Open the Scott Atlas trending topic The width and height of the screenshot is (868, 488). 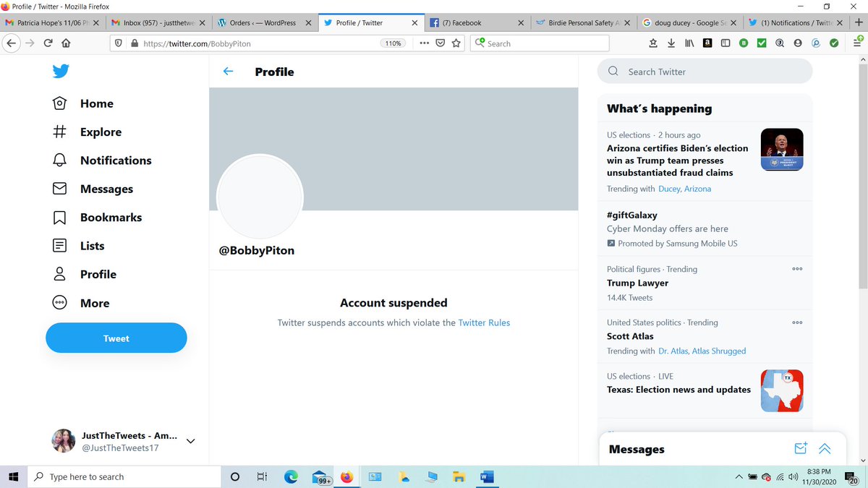[x=630, y=336]
